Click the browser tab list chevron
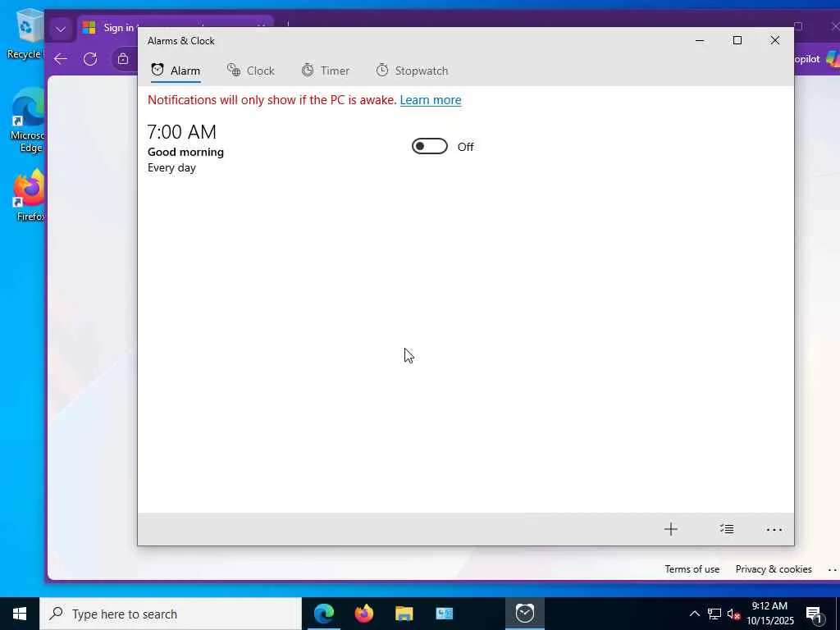840x630 pixels. point(61,29)
